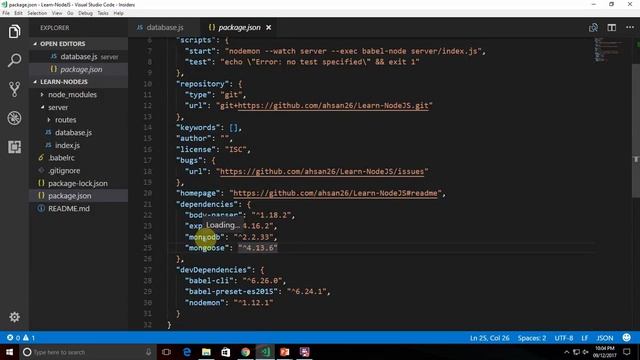
Task: Click the Windows taskbar search box
Action: tap(88, 352)
